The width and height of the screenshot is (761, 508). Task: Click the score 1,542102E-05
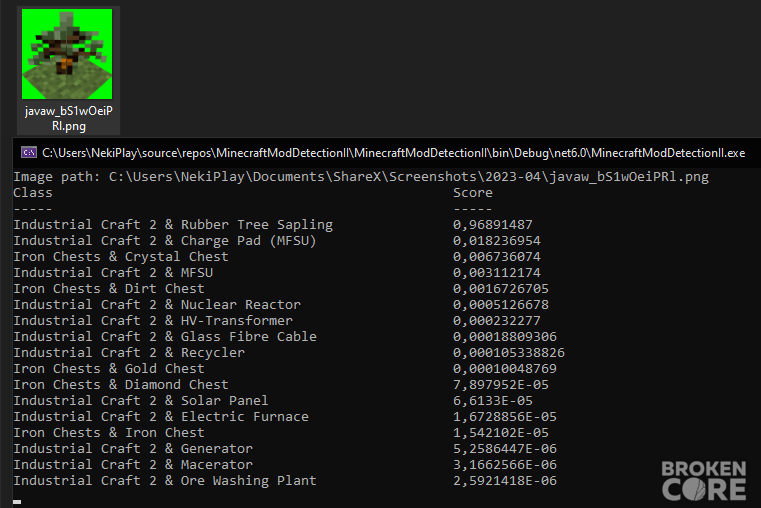click(x=501, y=433)
